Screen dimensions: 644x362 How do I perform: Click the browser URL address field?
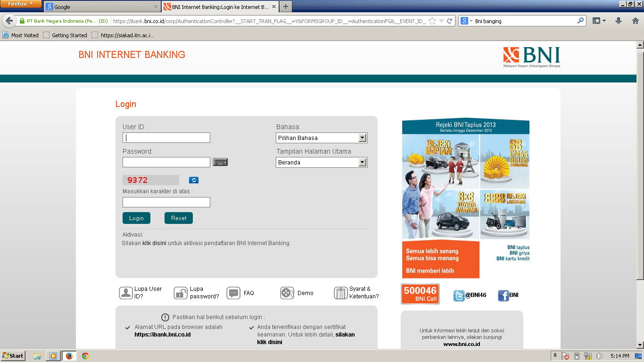click(269, 21)
